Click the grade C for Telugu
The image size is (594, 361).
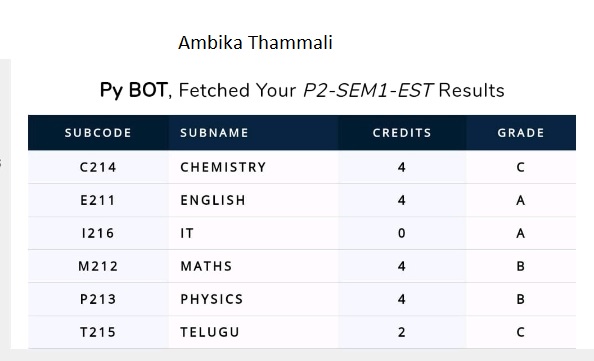click(521, 332)
